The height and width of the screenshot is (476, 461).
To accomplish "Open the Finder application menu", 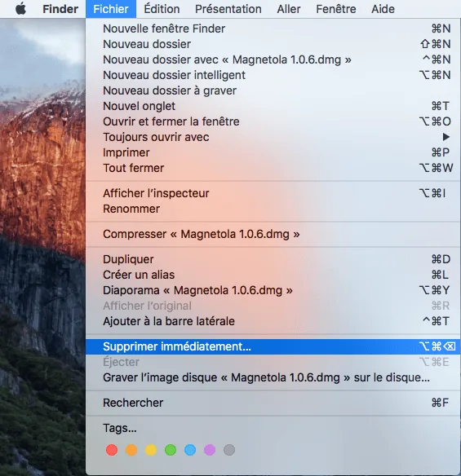I will coord(60,9).
